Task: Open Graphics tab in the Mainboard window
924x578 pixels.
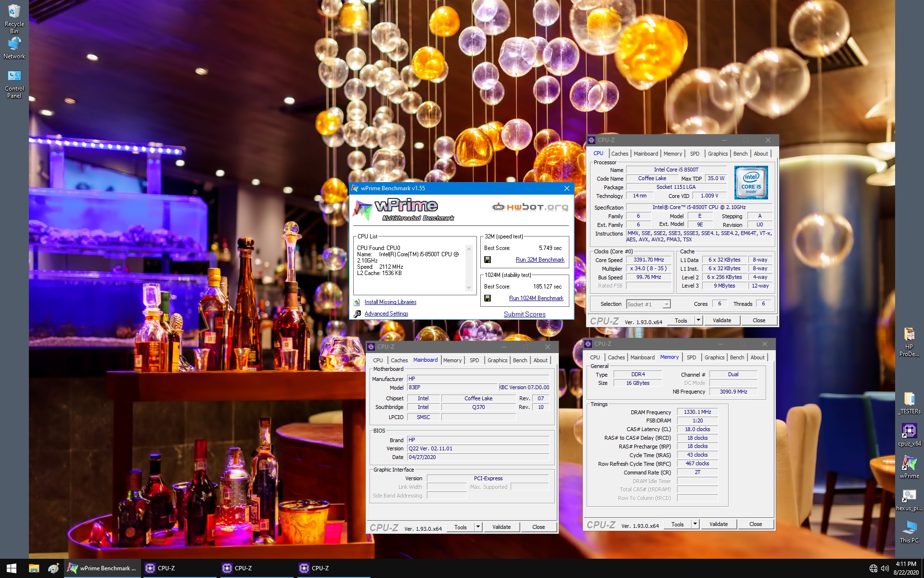Action: (497, 360)
